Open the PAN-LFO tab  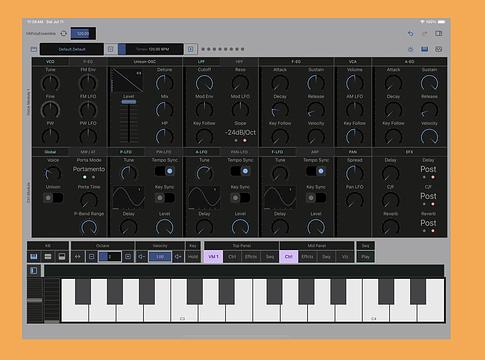click(x=239, y=152)
